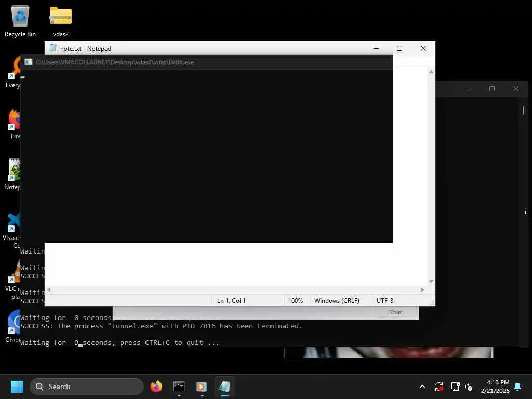Click Notepad horizontal scrollbar left arrow
This screenshot has height=399, width=532.
[x=49, y=290]
